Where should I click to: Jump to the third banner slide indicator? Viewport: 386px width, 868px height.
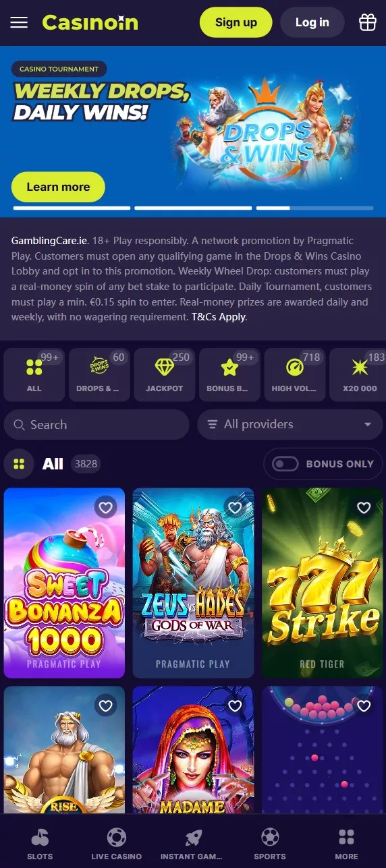(x=314, y=208)
